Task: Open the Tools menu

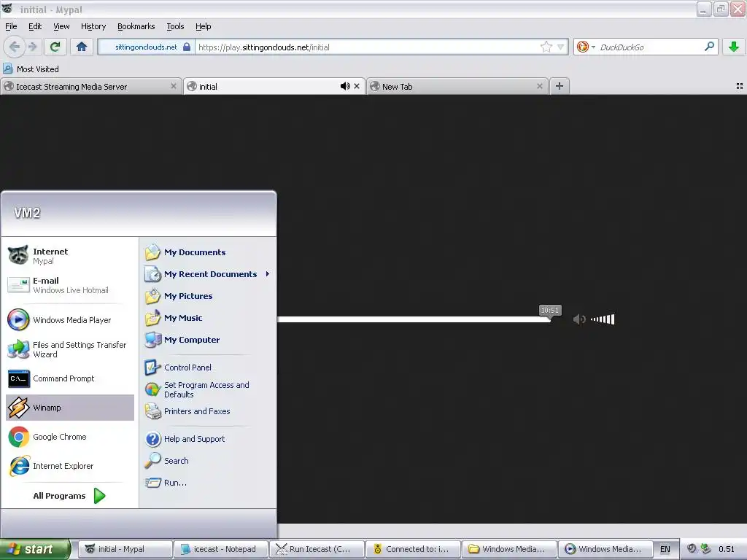Action: tap(175, 26)
